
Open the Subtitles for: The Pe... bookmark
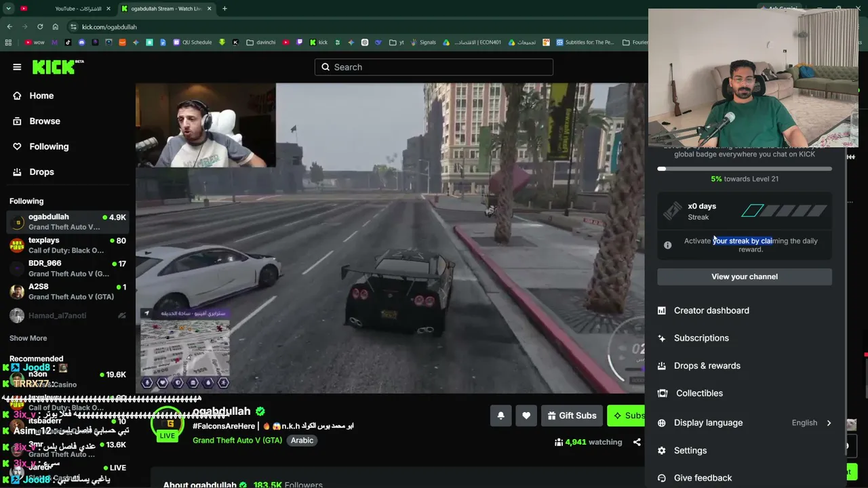pyautogui.click(x=585, y=42)
